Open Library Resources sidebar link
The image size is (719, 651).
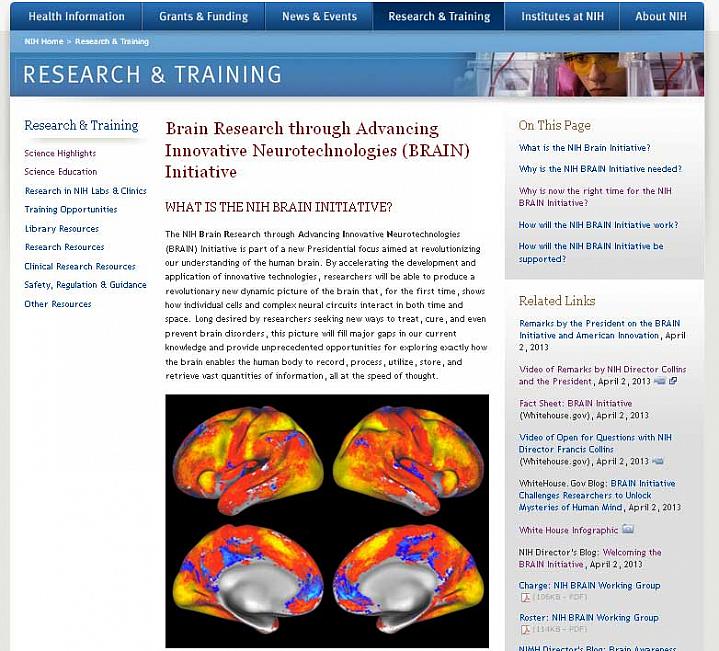(61, 228)
